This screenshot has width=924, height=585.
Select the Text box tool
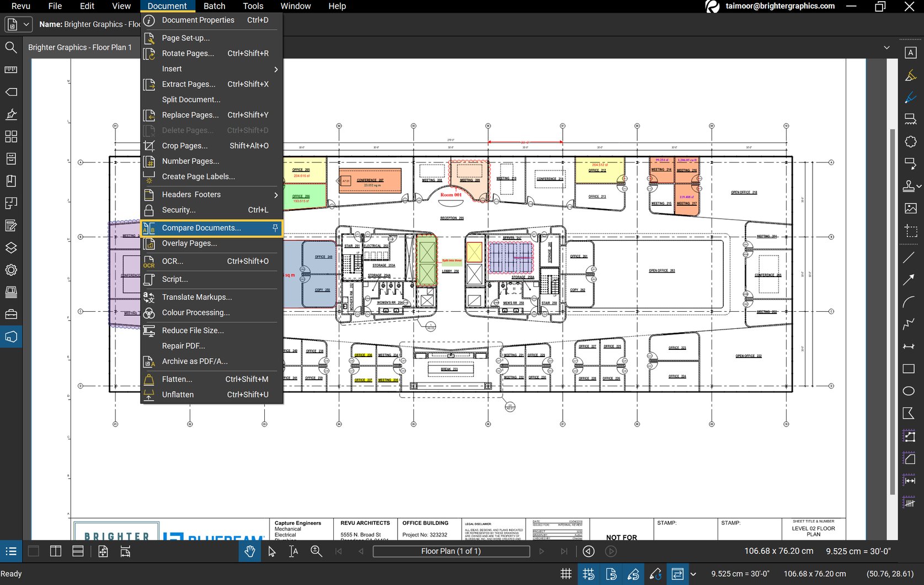(910, 52)
